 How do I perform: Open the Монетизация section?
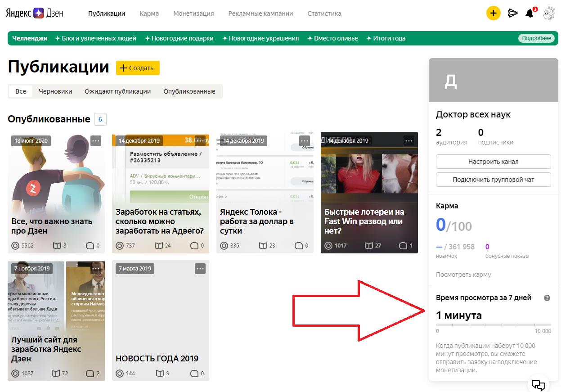[193, 14]
